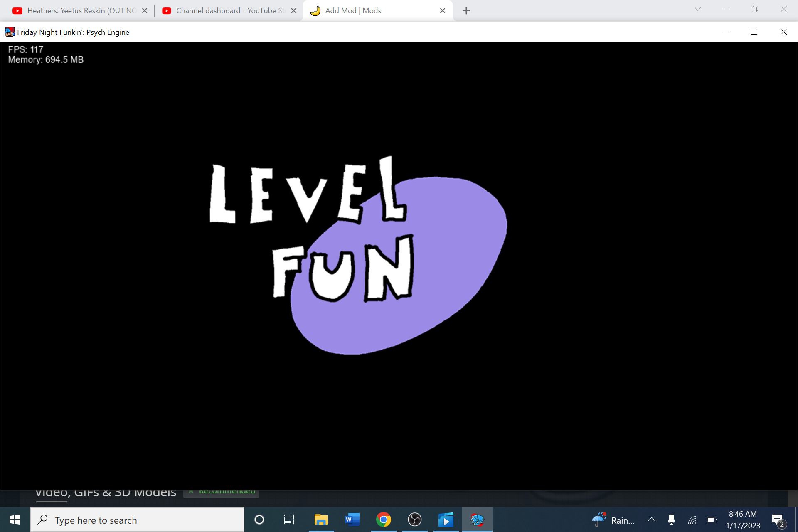Close the Heathers: Yeetus Reskin tab
The width and height of the screenshot is (798, 532).
pyautogui.click(x=145, y=11)
